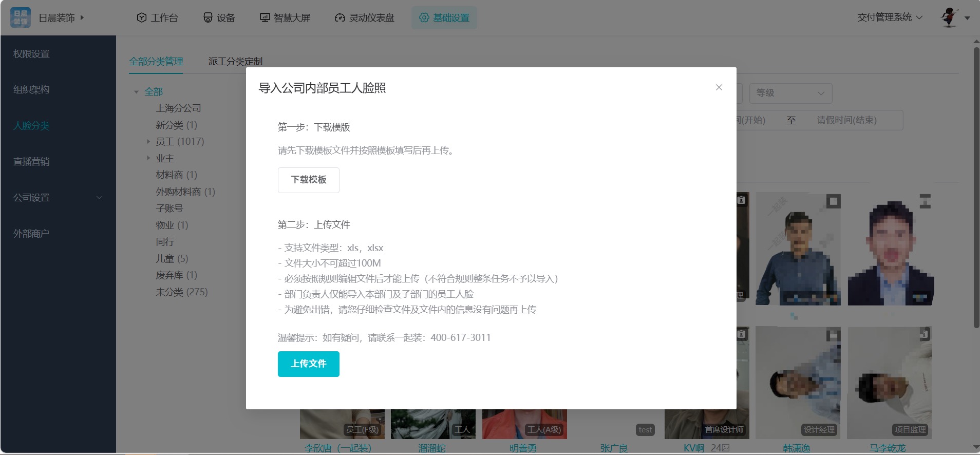The height and width of the screenshot is (455, 980).
Task: Expand the 员工 (1017) tree node arrow
Action: coord(148,141)
